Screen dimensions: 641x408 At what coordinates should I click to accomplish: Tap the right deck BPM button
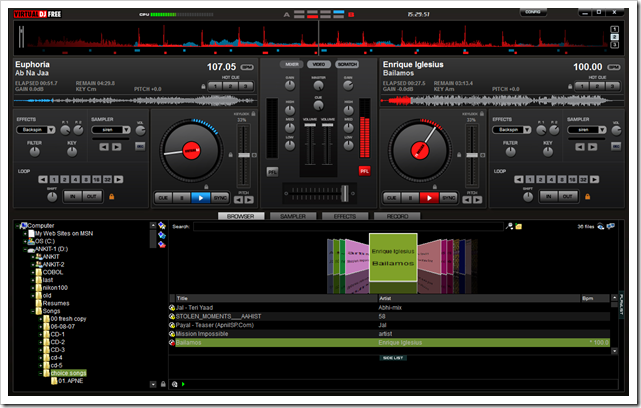click(x=614, y=67)
